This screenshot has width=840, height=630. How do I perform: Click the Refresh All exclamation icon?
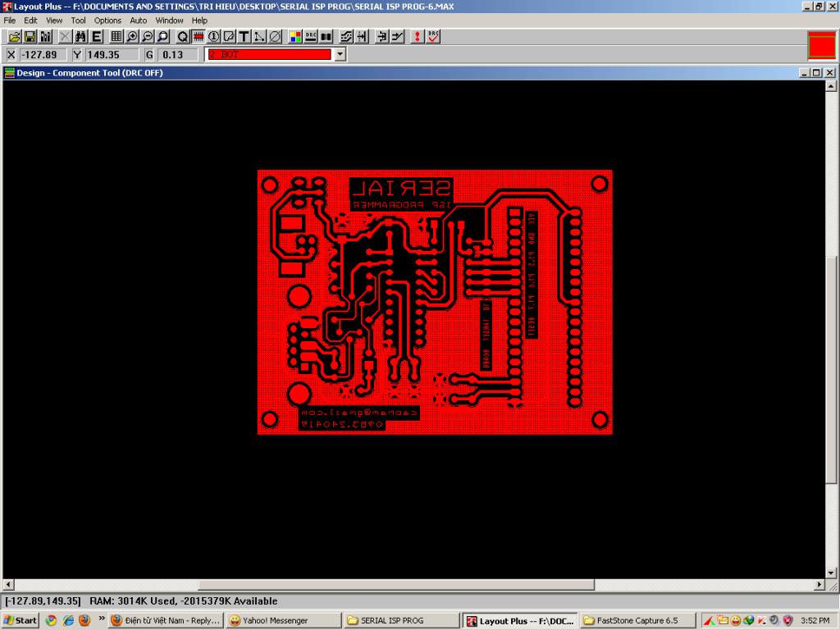click(x=417, y=36)
